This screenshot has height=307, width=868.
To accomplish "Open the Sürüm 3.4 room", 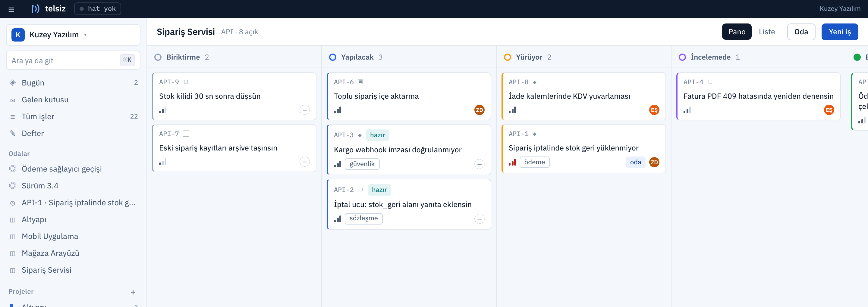I will (x=74, y=185).
